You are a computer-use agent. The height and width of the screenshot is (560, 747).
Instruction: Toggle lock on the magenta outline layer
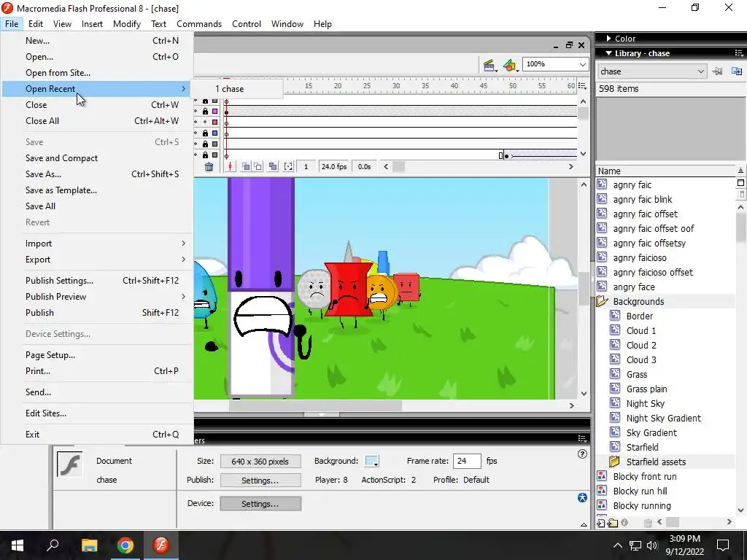(x=205, y=112)
